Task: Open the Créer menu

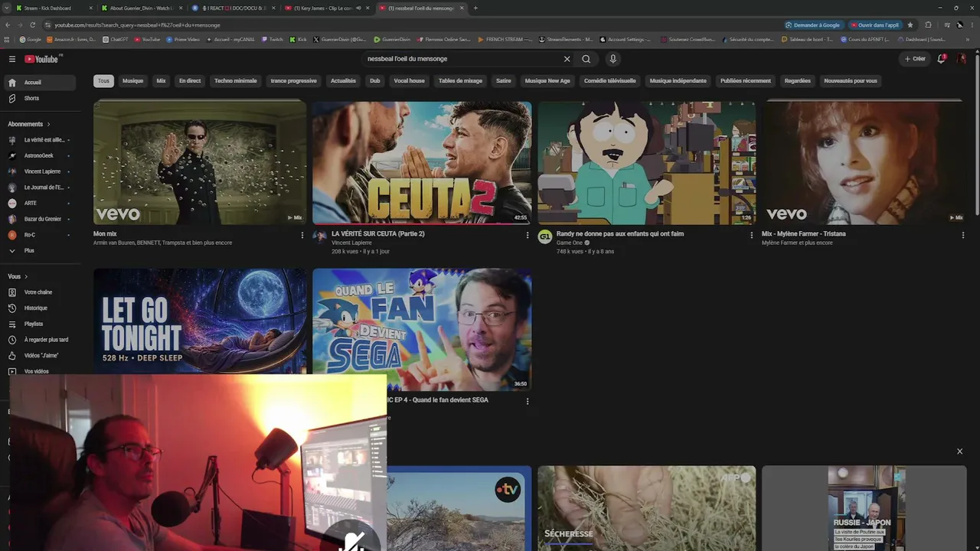Action: (x=915, y=59)
